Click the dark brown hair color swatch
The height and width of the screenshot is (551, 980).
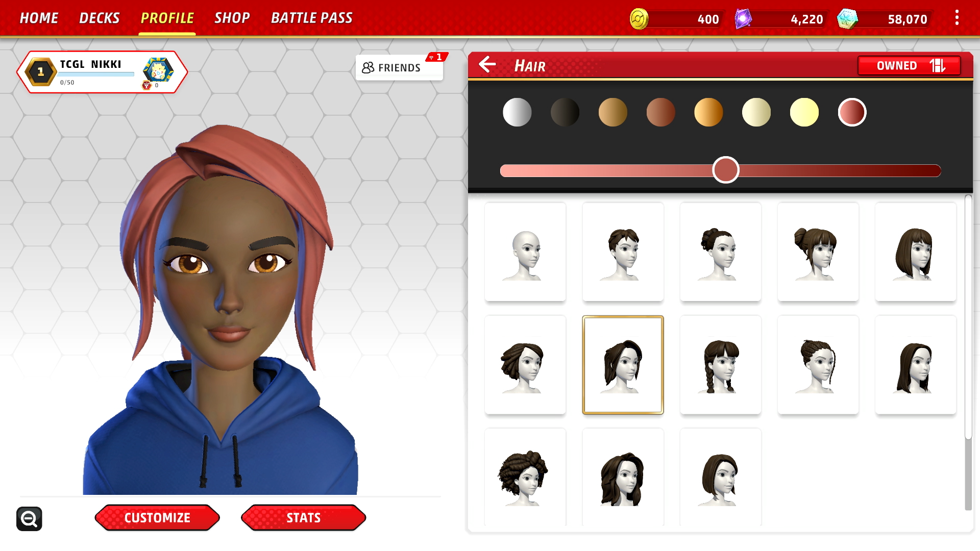point(565,112)
